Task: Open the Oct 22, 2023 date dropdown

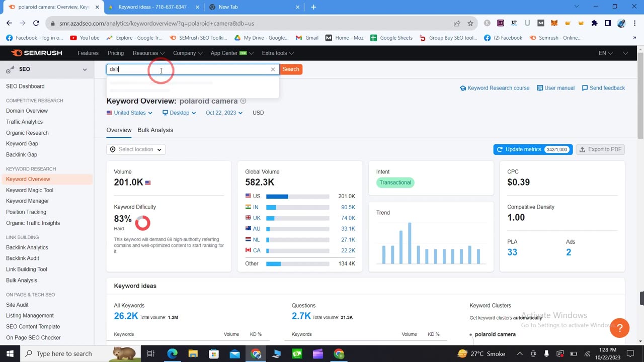Action: pos(224,113)
